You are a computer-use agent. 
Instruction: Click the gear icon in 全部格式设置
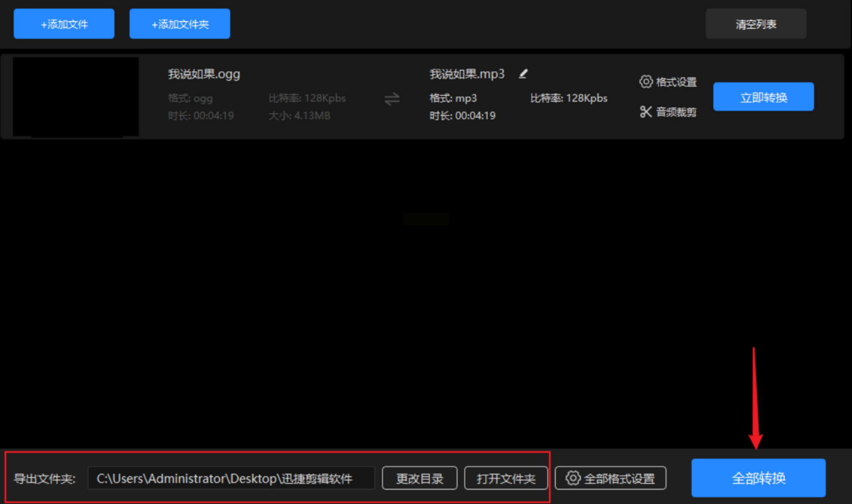(x=573, y=478)
